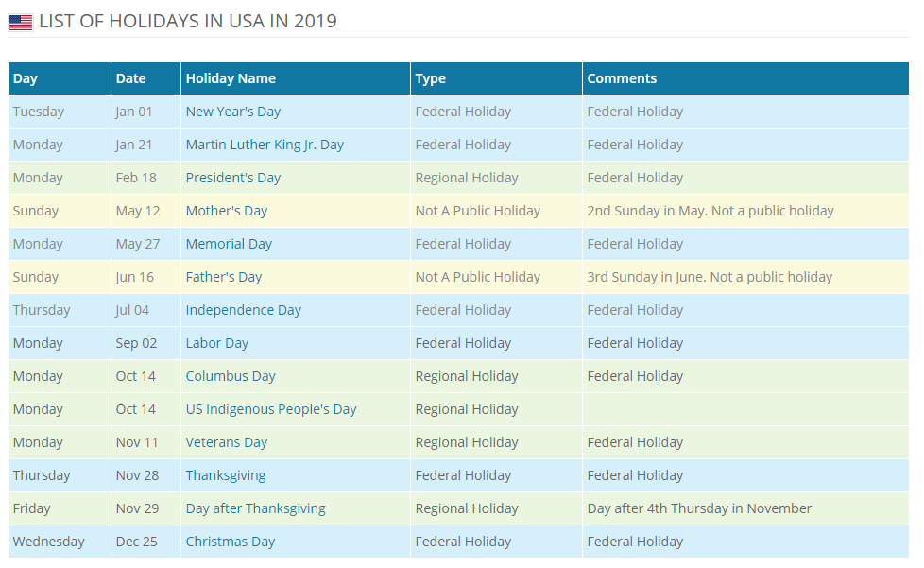Image resolution: width=924 pixels, height=568 pixels.
Task: Click the USA flag icon
Action: [x=21, y=23]
